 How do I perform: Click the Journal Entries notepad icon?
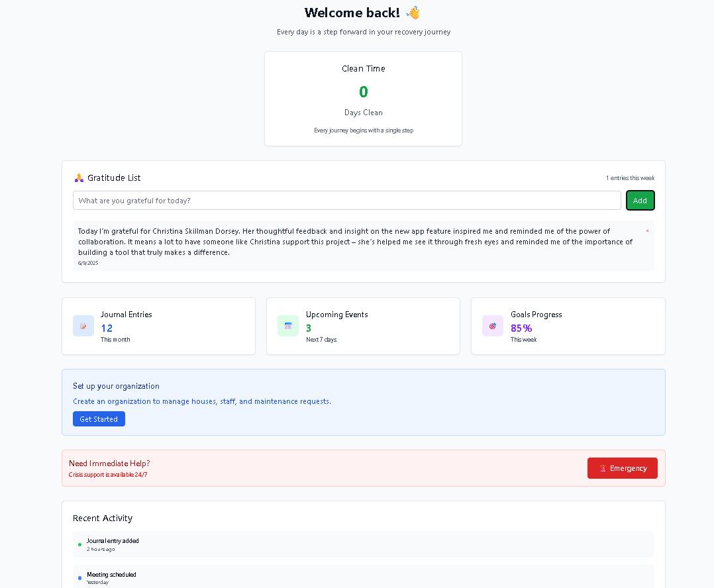click(83, 326)
